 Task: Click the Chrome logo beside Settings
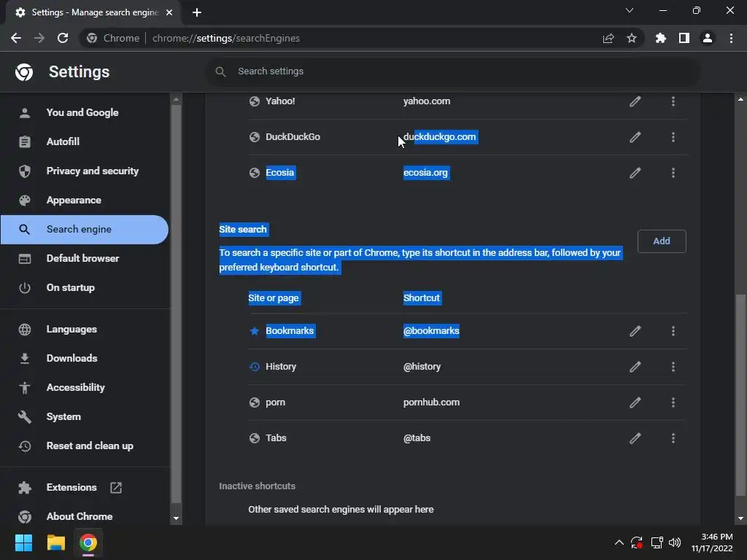24,72
